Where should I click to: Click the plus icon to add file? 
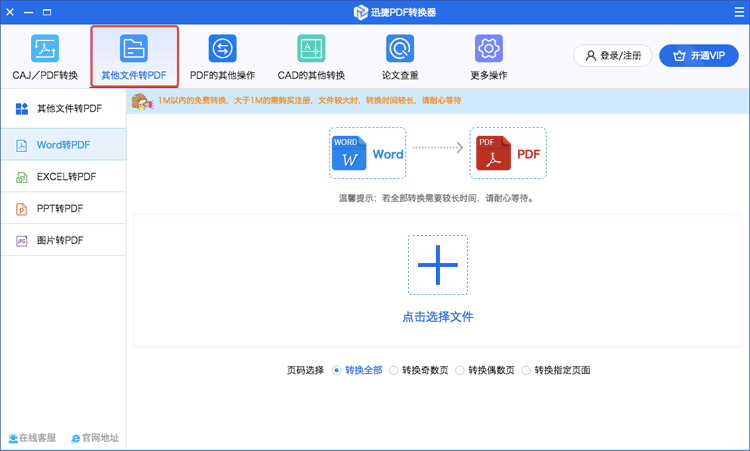click(x=438, y=265)
